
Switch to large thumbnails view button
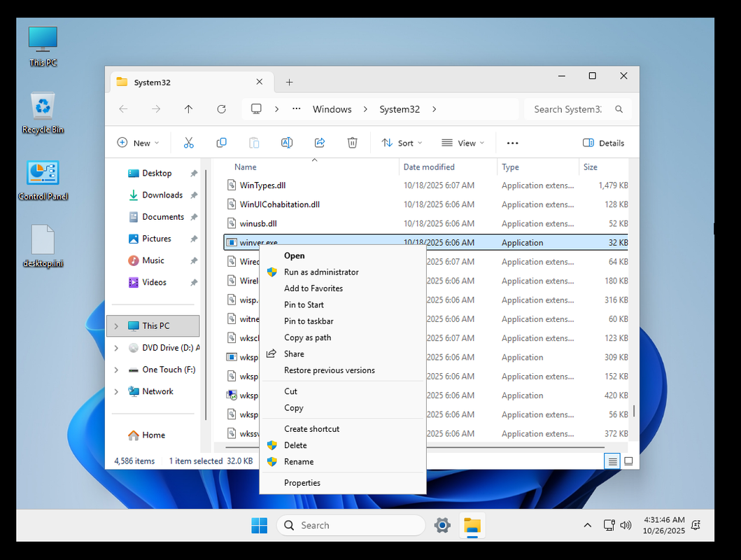628,461
